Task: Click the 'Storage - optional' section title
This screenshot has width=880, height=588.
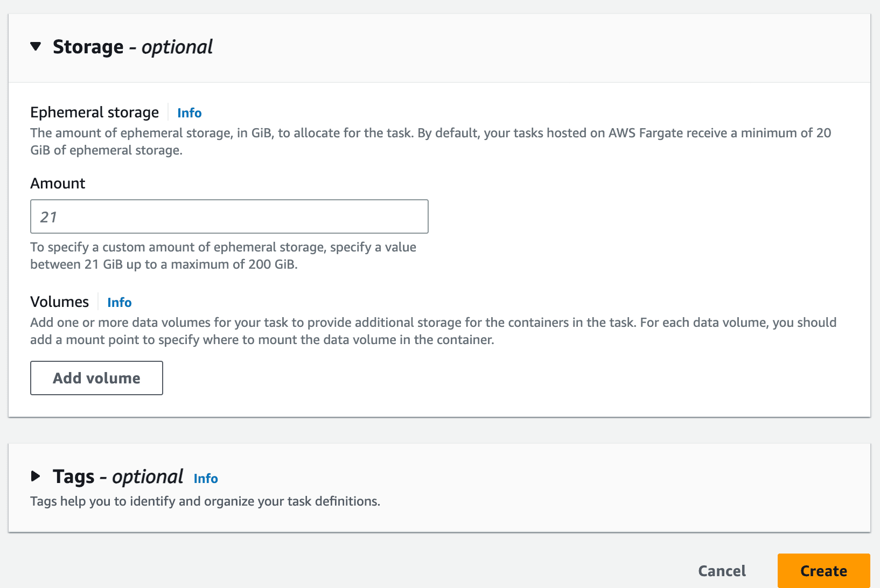Action: 132,47
